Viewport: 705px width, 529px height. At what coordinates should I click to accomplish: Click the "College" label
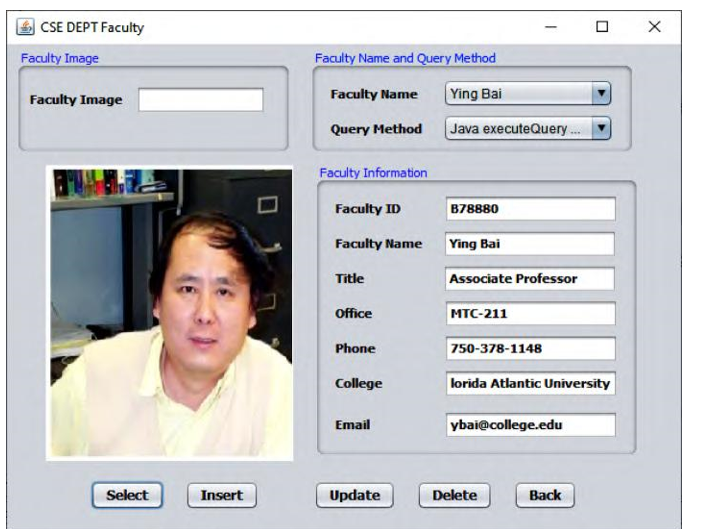(359, 383)
